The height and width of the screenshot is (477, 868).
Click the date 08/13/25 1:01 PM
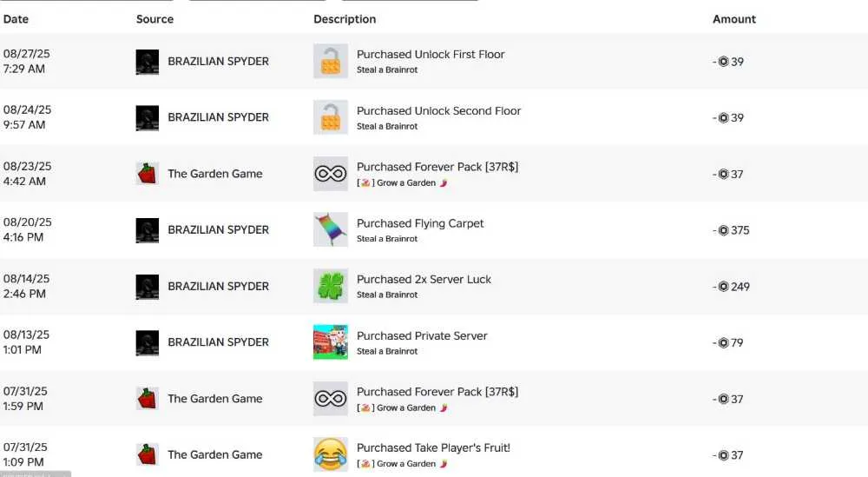26,341
